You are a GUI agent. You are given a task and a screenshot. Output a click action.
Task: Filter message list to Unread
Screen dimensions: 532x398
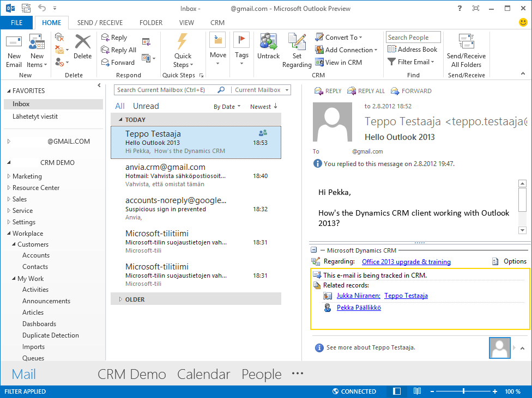(x=146, y=106)
